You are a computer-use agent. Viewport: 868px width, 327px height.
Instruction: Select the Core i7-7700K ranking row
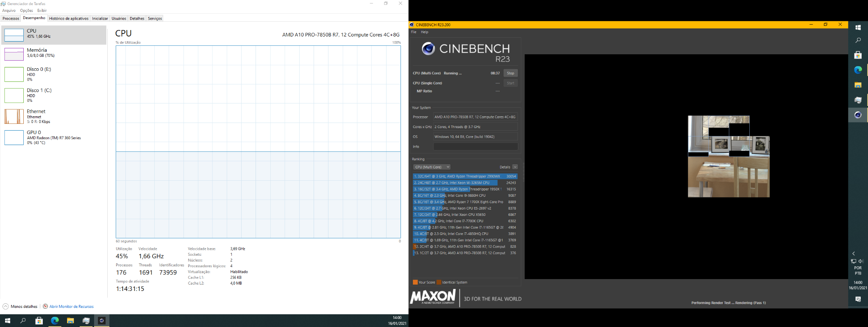point(465,221)
